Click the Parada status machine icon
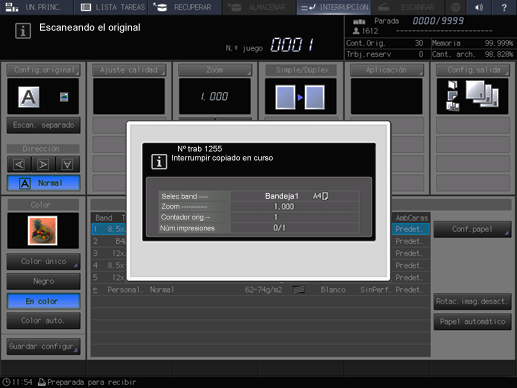Screen dimensions: 517x388 pos(359,21)
